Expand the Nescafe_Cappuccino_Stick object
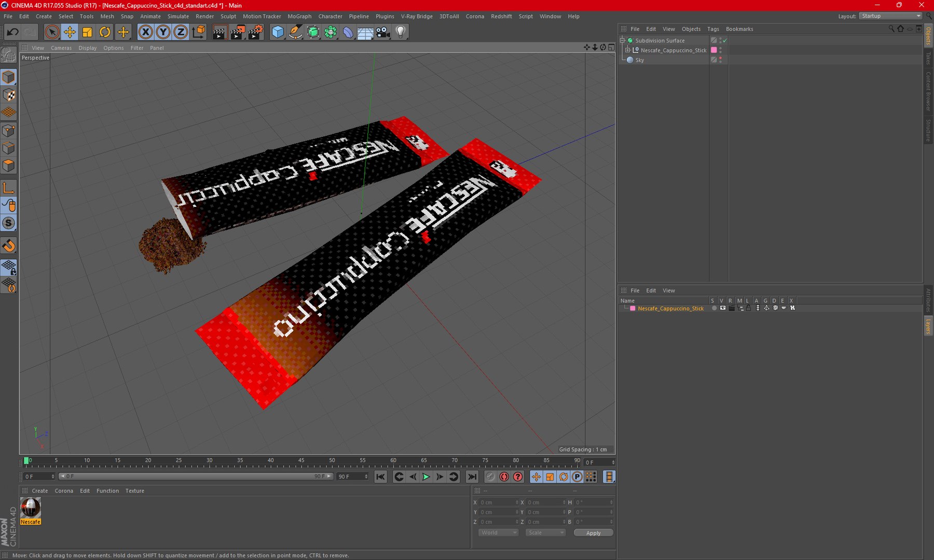934x560 pixels. coord(627,50)
